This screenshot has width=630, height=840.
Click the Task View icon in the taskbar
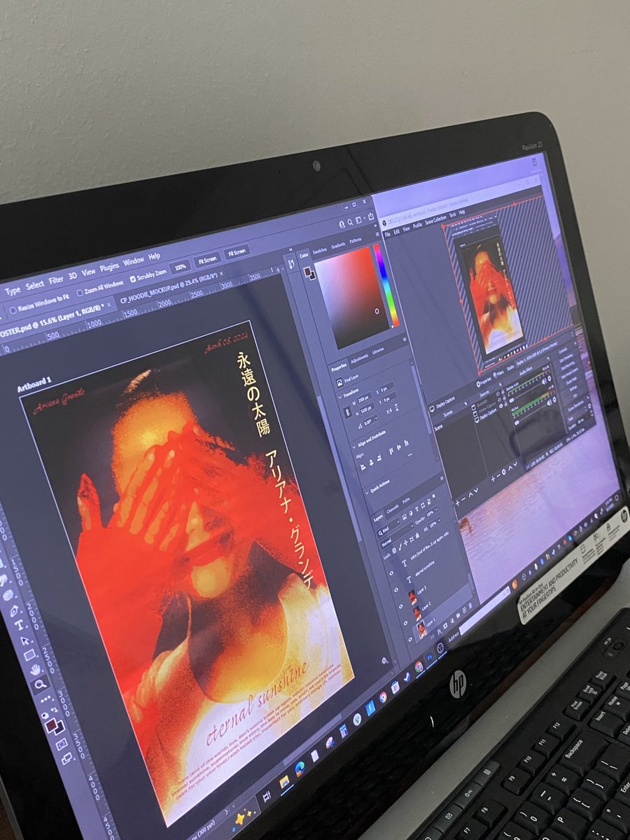267,796
